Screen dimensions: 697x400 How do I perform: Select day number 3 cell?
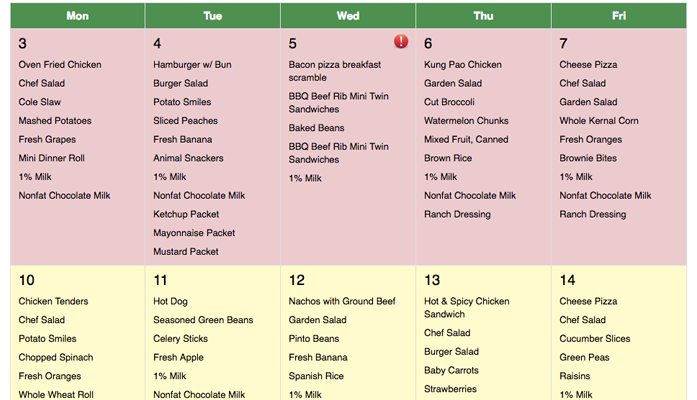pyautogui.click(x=23, y=43)
